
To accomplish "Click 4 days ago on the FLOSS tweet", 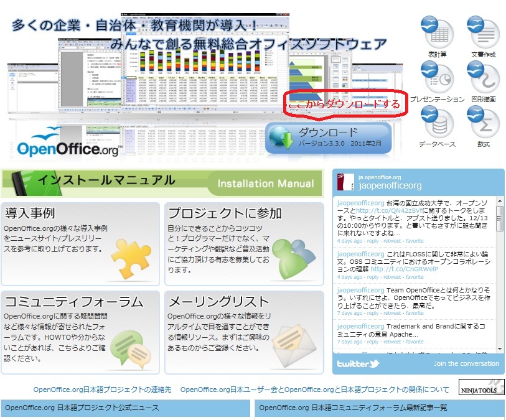I will 350,277.
